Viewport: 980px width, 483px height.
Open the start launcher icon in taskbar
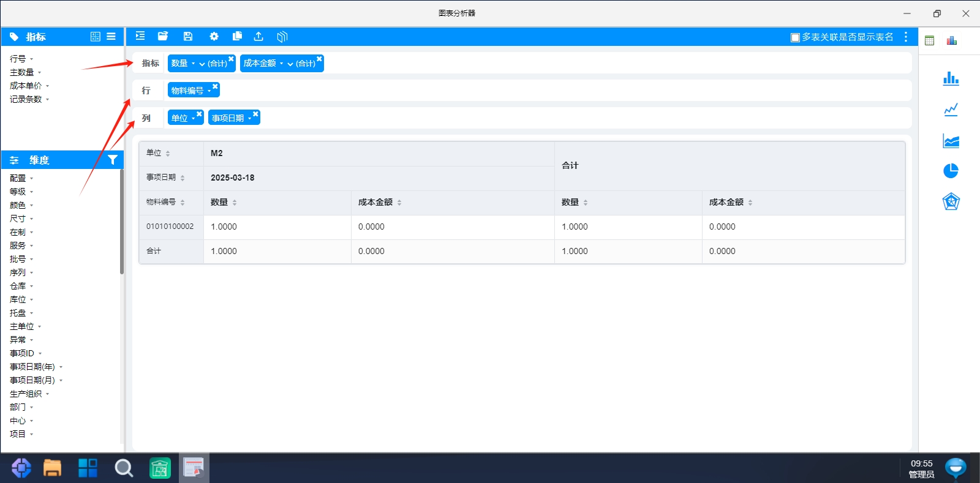(x=21, y=468)
